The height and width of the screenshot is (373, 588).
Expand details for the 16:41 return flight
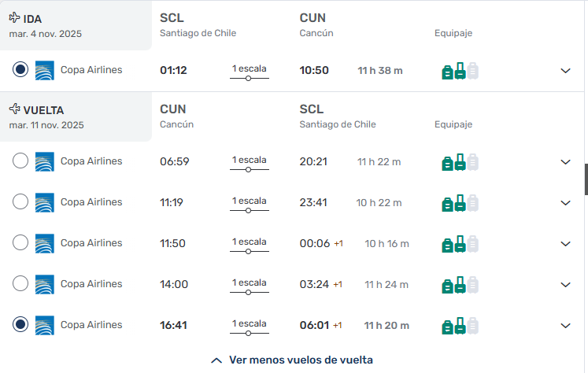point(565,326)
